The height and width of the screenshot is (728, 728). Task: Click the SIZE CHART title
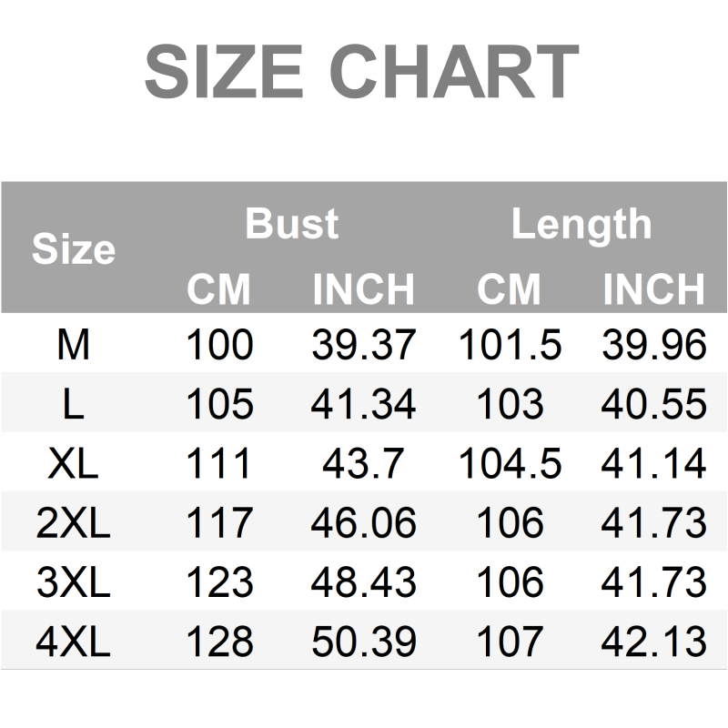click(362, 73)
